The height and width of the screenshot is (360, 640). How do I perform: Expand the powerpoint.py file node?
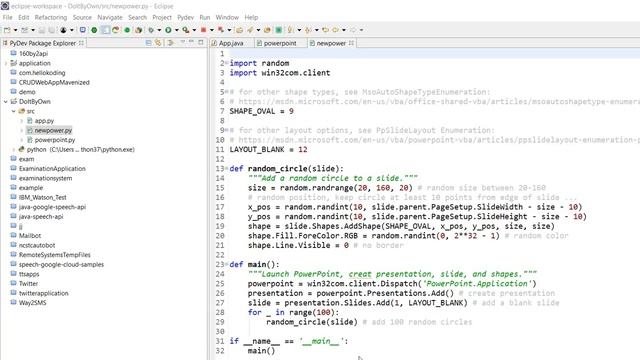(x=22, y=140)
